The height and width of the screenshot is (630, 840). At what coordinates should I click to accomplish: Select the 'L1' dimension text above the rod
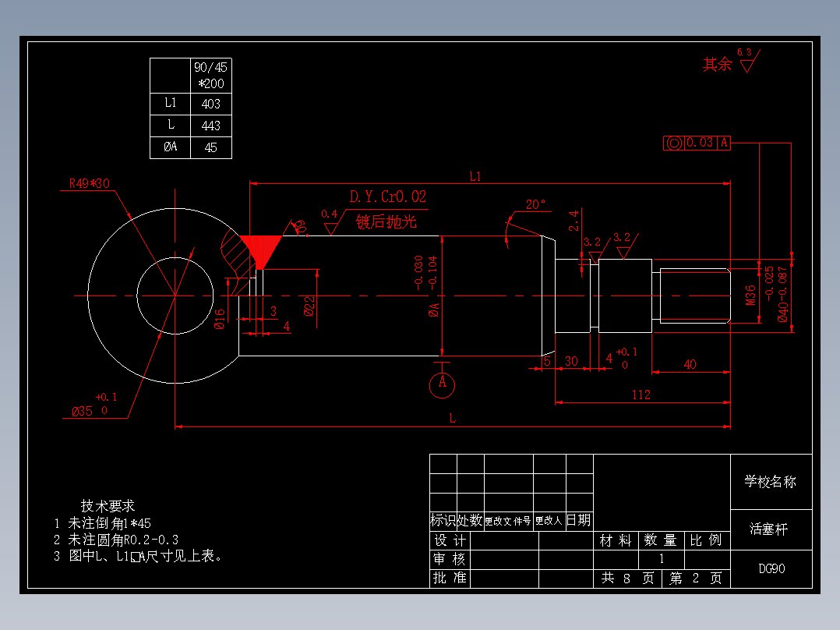pos(475,176)
